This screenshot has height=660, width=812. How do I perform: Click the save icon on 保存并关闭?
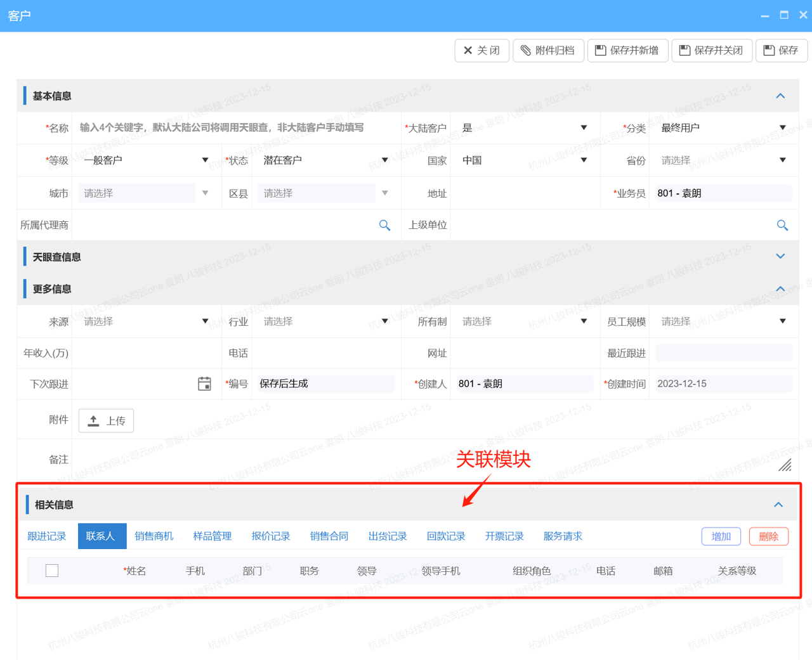coord(686,51)
